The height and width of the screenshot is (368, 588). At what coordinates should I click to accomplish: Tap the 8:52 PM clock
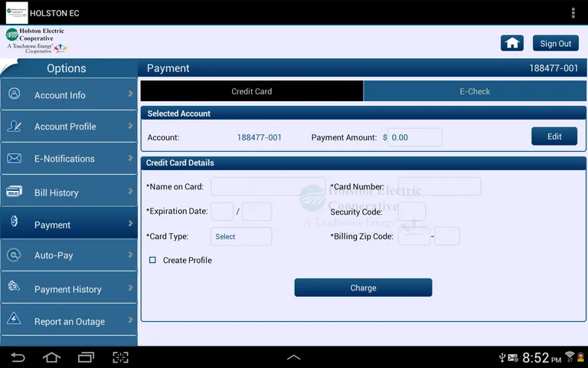pyautogui.click(x=541, y=357)
